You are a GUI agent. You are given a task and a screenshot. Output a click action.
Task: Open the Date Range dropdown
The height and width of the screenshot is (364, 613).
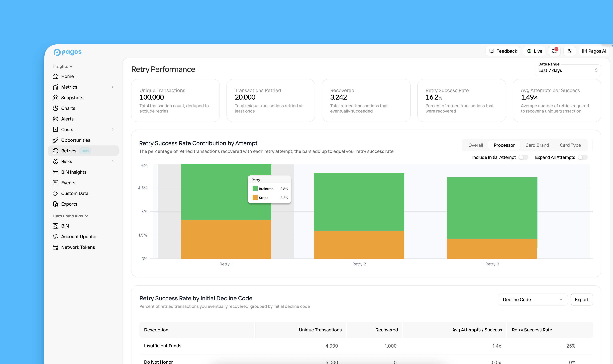[568, 70]
